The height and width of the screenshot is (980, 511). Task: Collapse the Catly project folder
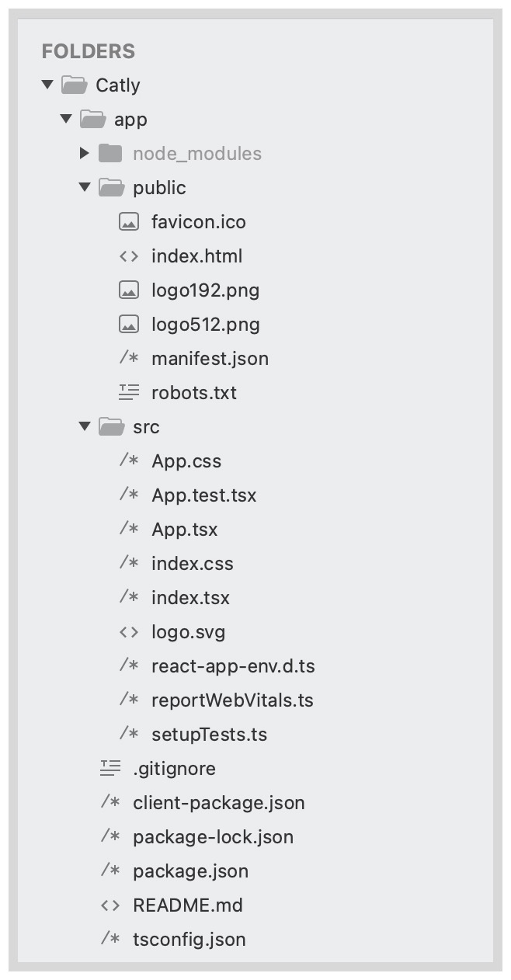coord(49,85)
